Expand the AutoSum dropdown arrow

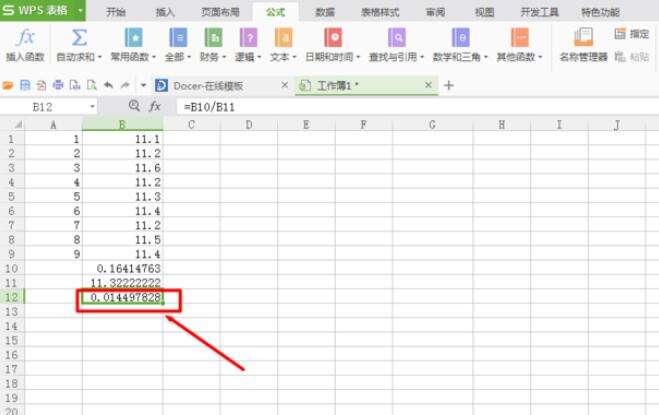100,57
